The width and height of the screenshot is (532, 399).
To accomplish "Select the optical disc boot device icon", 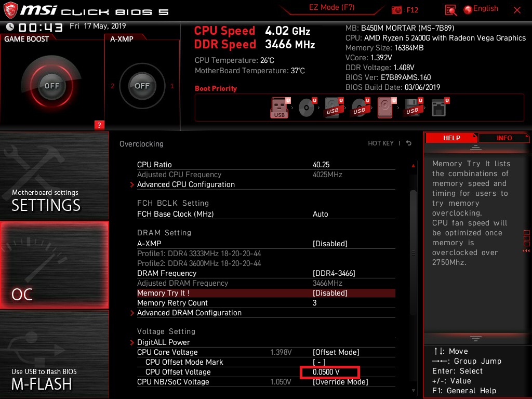I will (307, 108).
